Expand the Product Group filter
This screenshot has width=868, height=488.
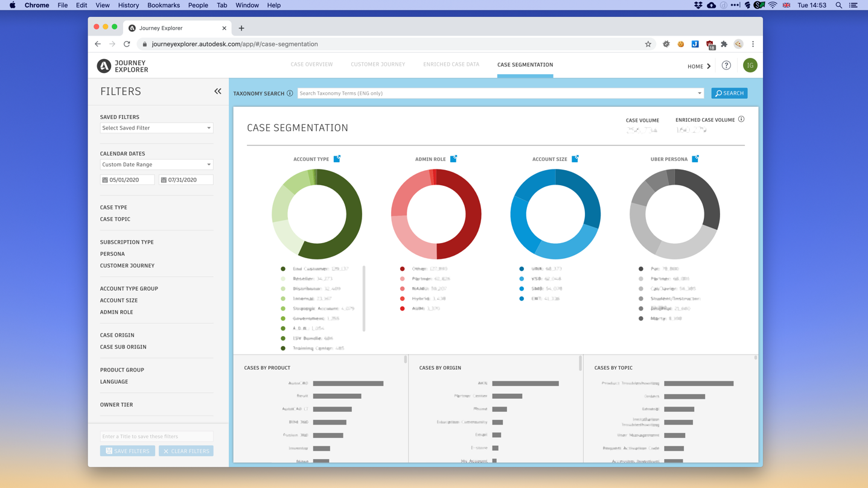[122, 370]
